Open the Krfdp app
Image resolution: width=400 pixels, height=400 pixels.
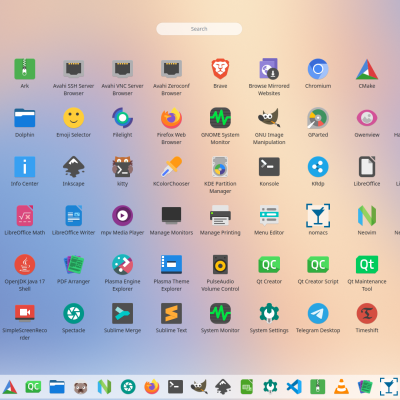318,167
